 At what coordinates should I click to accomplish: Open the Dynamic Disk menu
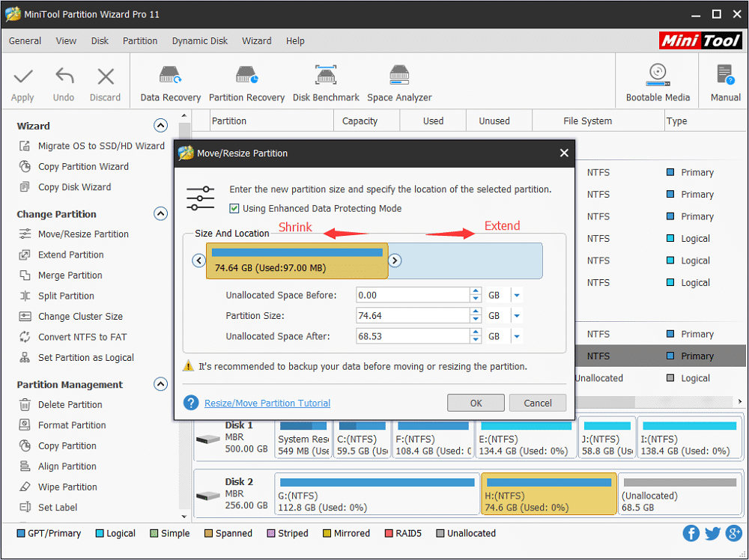tap(200, 41)
